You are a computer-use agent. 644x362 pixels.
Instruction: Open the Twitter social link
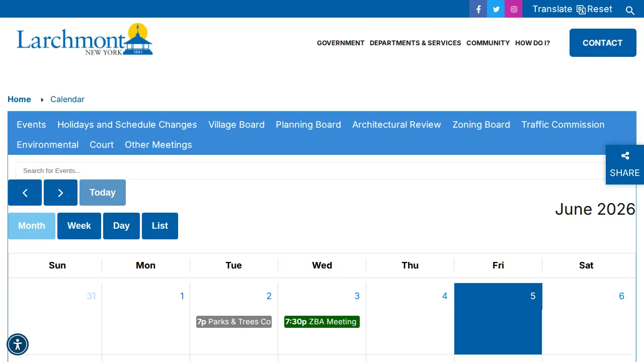tap(496, 9)
